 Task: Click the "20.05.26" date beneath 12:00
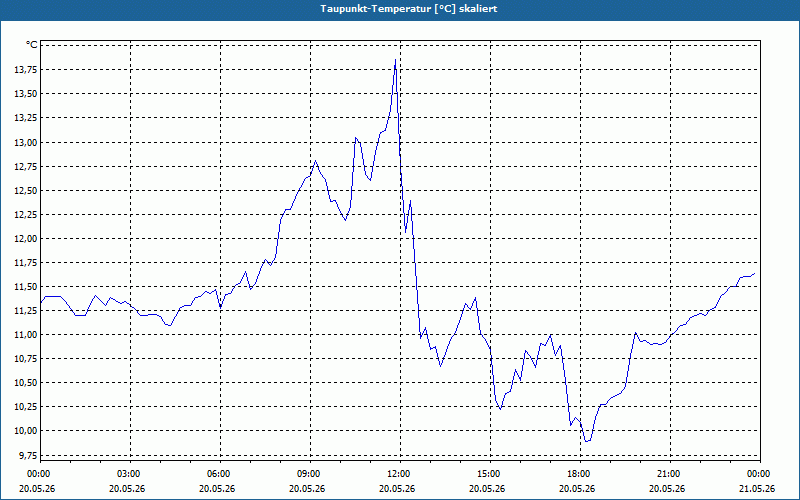(397, 488)
